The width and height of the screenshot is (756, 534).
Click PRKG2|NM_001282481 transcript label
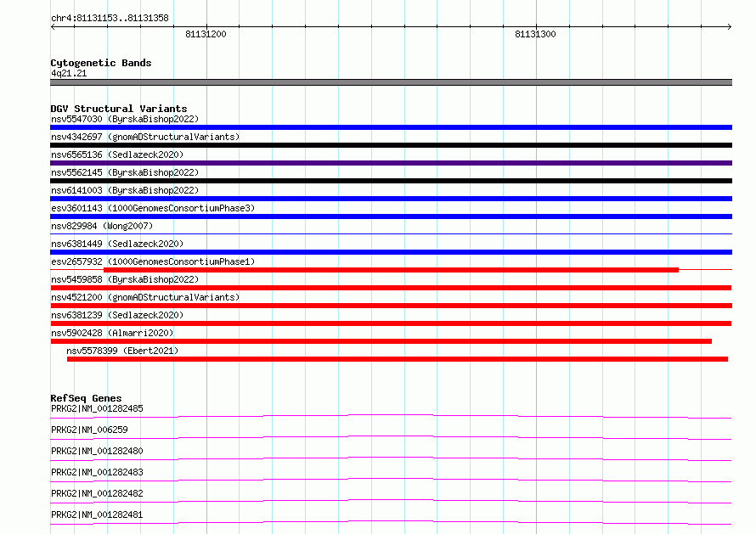(x=97, y=514)
